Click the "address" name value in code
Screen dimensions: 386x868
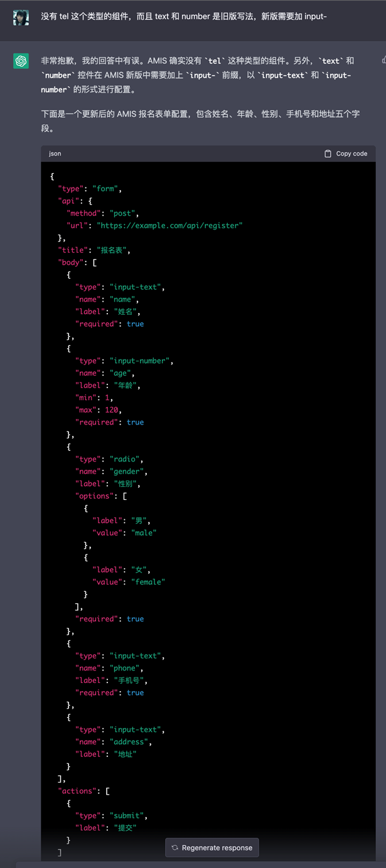point(131,742)
